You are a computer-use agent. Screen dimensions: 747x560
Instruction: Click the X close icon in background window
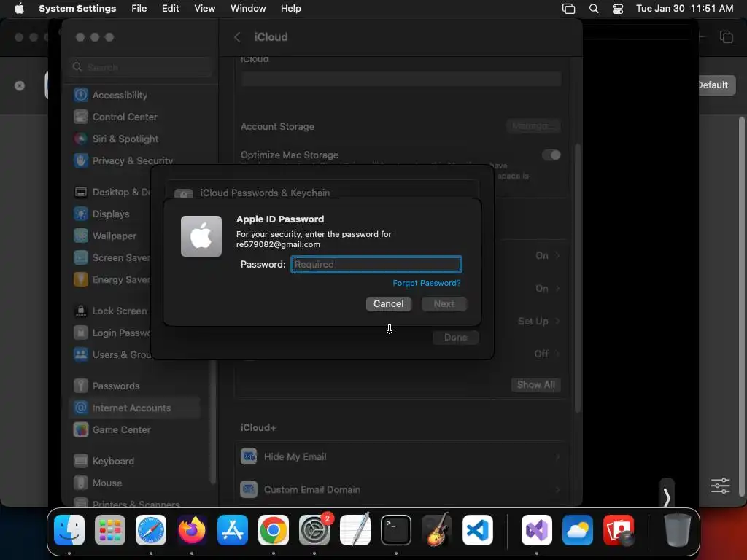20,86
